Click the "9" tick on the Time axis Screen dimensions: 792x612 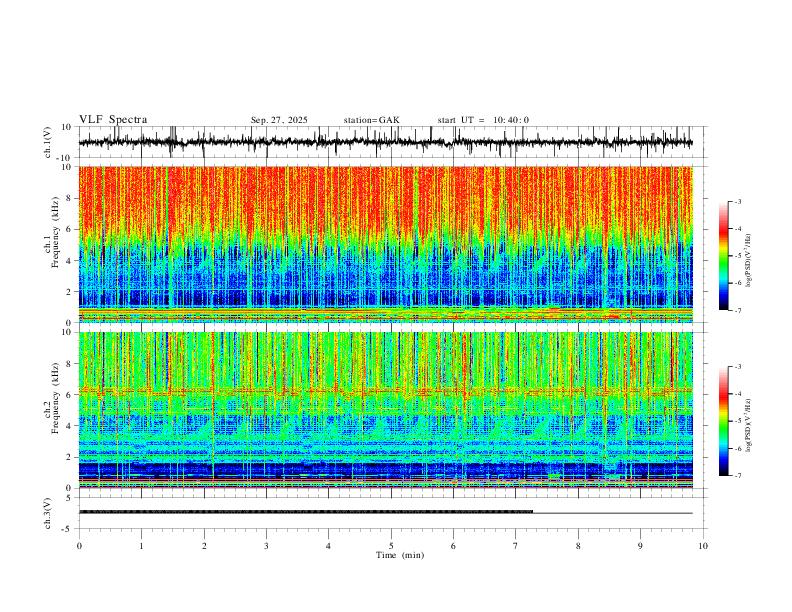pyautogui.click(x=640, y=546)
